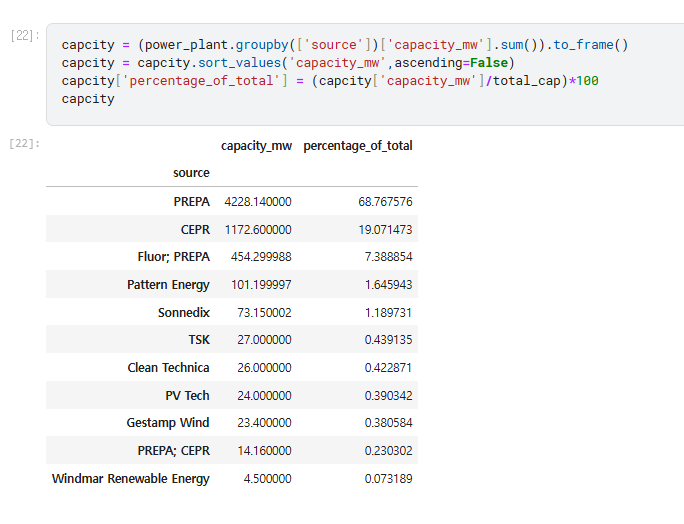Select the CEPR row label
Viewport: 684px width, 524px height.
(x=195, y=229)
